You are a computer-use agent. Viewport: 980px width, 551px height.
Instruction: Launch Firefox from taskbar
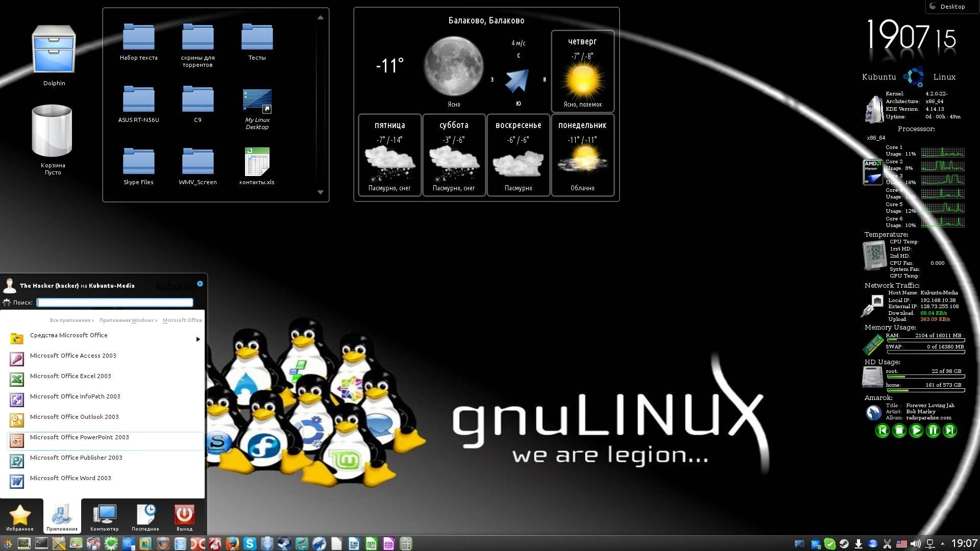click(x=232, y=544)
